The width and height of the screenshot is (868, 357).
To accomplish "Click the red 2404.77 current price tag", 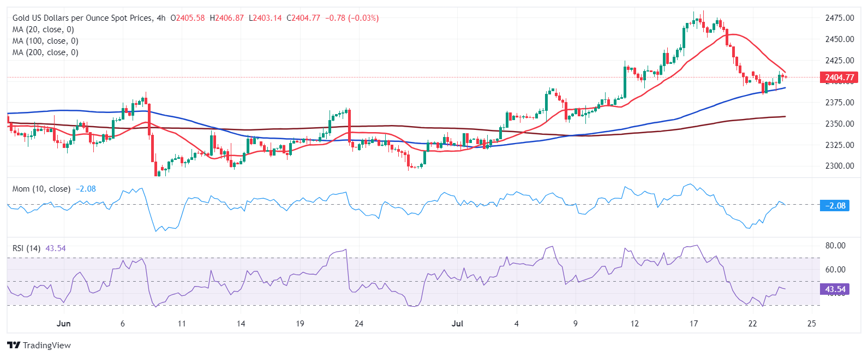I will (839, 78).
